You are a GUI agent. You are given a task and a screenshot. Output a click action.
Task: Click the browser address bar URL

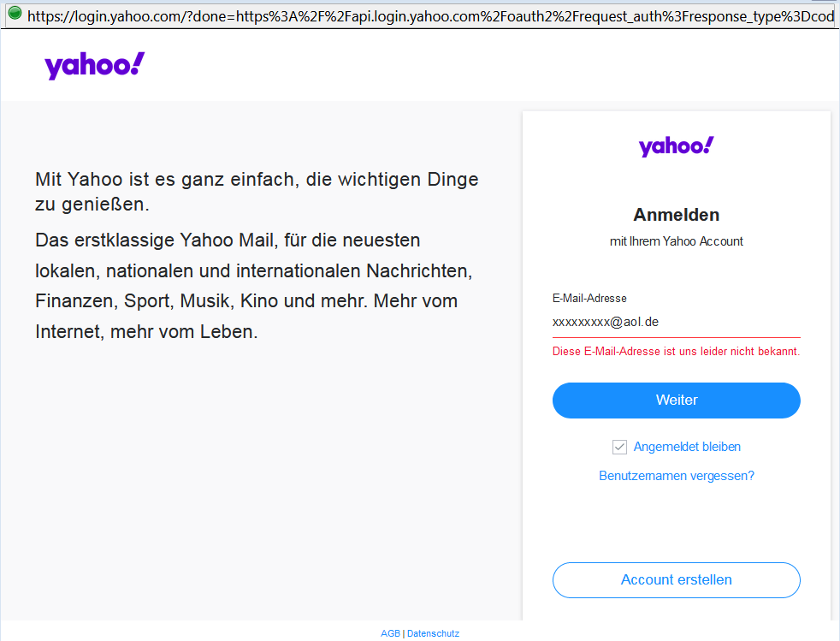pos(430,16)
